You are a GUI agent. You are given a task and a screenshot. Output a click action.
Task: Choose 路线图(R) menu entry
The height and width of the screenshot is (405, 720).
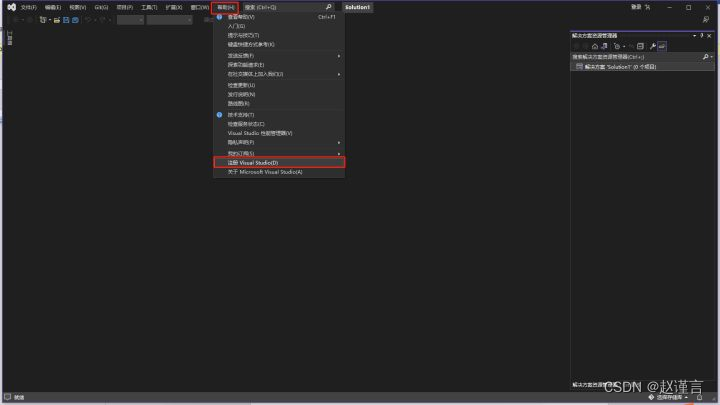coord(279,103)
